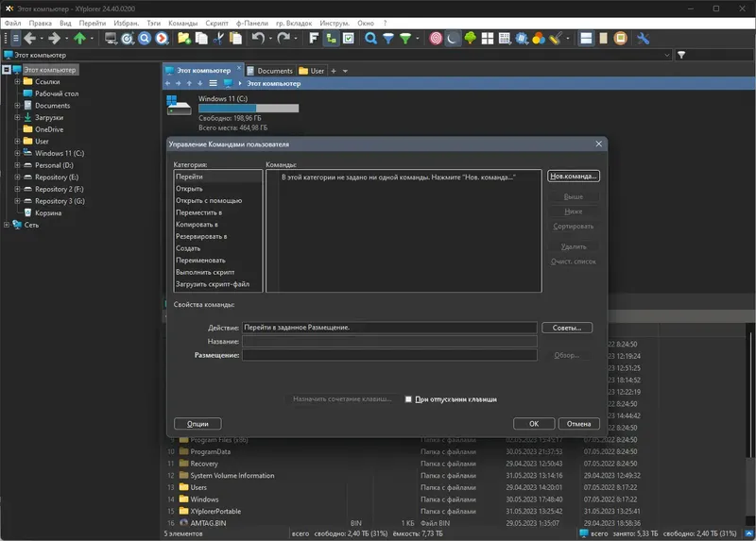This screenshot has height=541, width=756.
Task: Click the Undo arrow toolbar icon
Action: point(258,39)
